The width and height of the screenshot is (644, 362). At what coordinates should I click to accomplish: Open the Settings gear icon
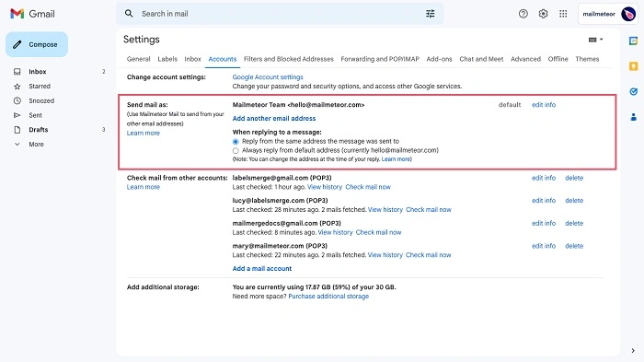[543, 14]
